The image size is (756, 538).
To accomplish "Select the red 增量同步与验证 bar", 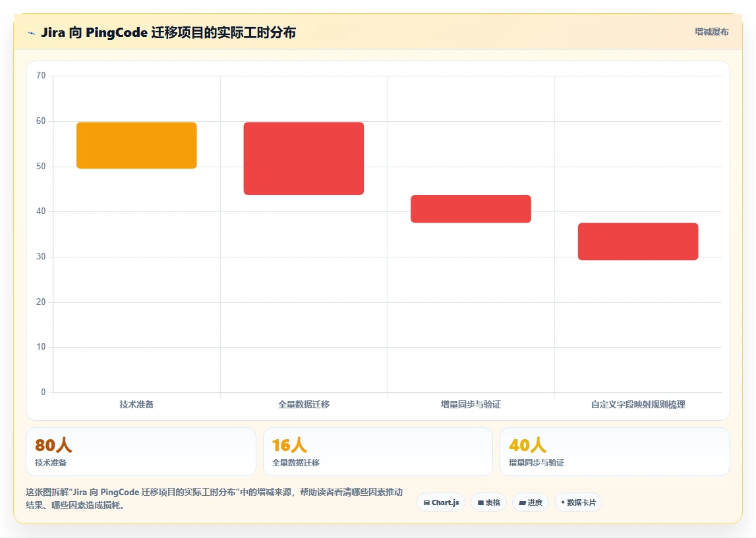I will click(471, 209).
